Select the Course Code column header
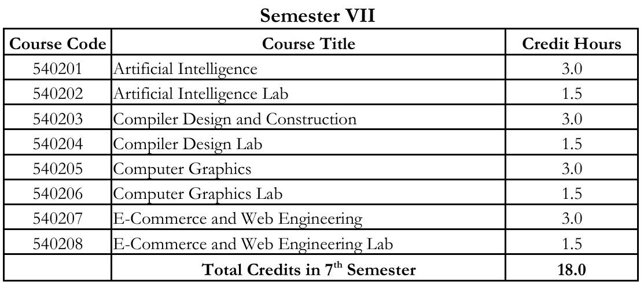The image size is (644, 285). coord(55,43)
